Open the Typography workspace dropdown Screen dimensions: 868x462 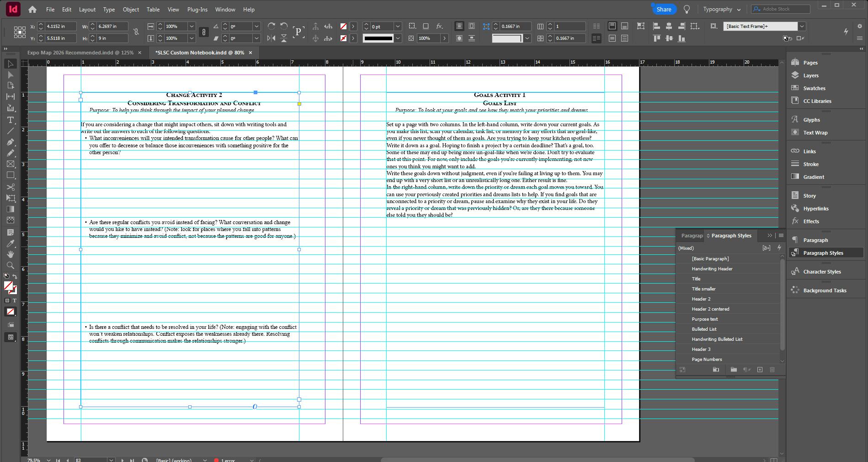pyautogui.click(x=722, y=9)
